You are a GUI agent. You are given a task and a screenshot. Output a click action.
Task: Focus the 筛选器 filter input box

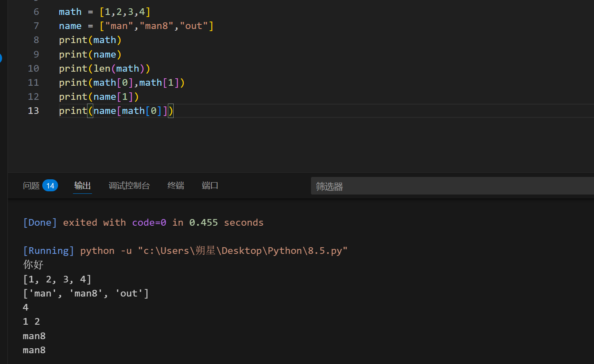coord(452,186)
